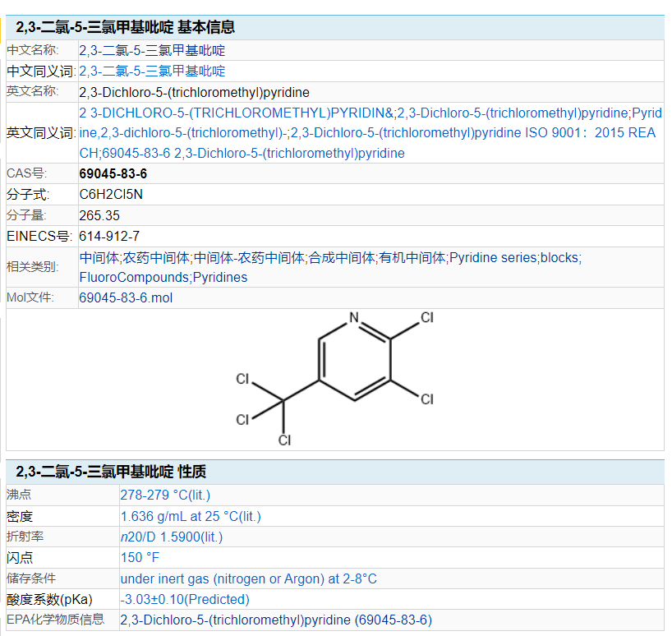View the molecular structure image
The width and height of the screenshot is (672, 636).
[335, 380]
